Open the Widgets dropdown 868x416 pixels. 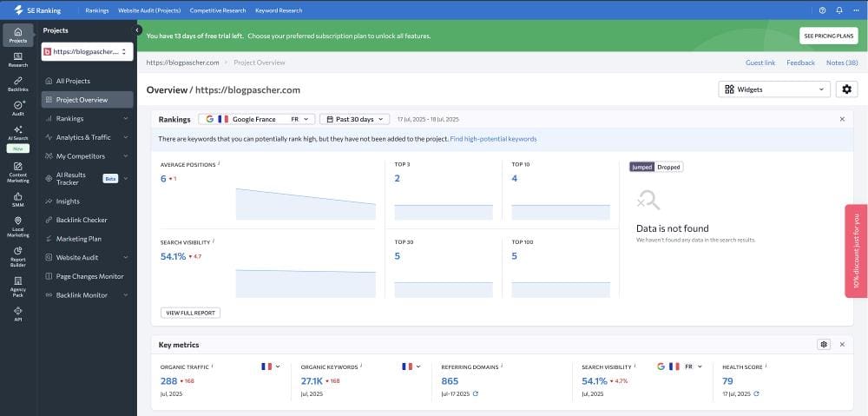[x=774, y=89]
